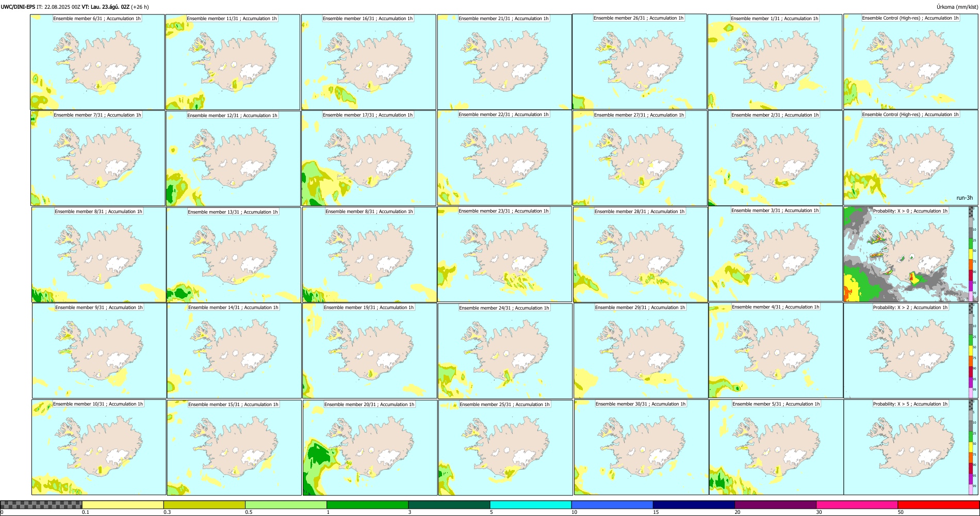Pick the light green 0.5–1 legend swatch
The height and width of the screenshot is (516, 980).
(x=286, y=505)
